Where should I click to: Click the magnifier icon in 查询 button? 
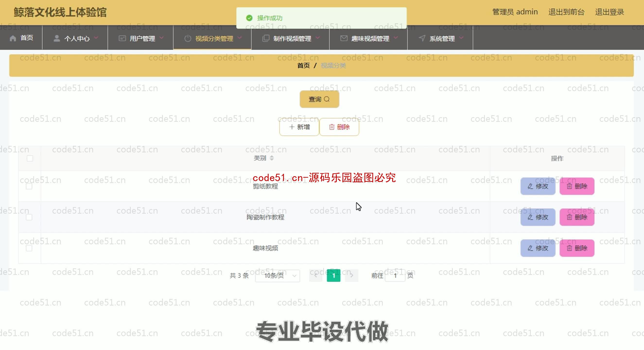click(327, 99)
